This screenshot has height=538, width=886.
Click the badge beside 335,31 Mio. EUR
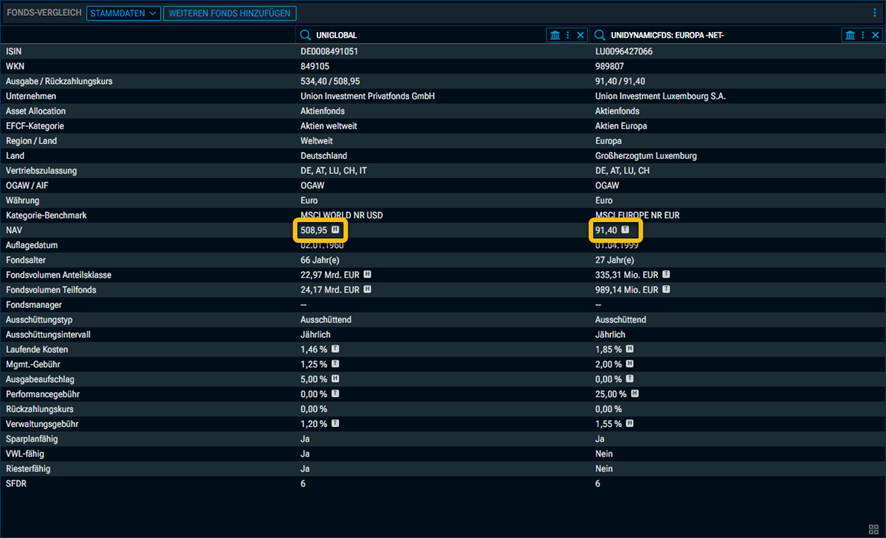point(666,274)
